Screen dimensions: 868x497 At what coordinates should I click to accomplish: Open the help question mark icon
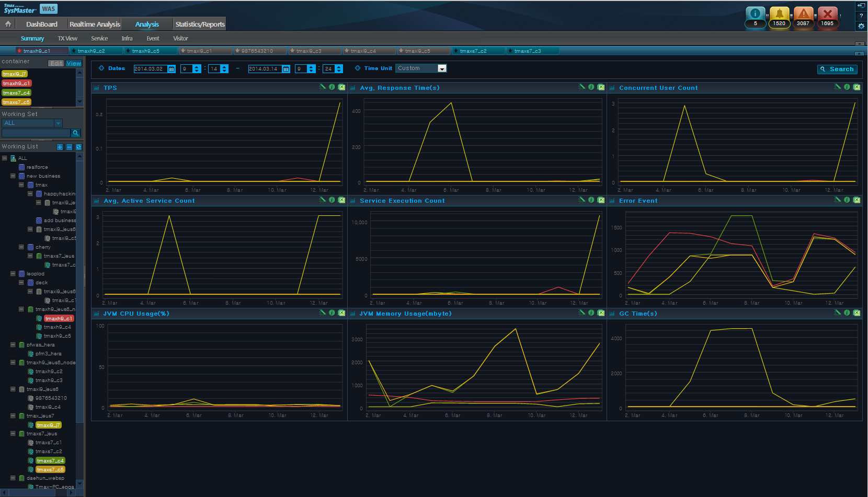[861, 16]
